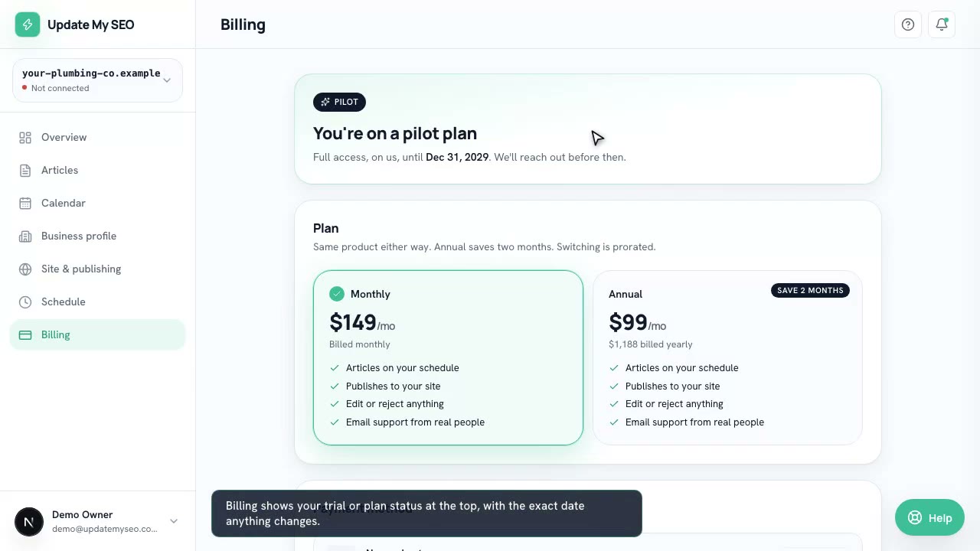Click the Update My SEO lightning logo
This screenshot has width=980, height=551.
[28, 24]
